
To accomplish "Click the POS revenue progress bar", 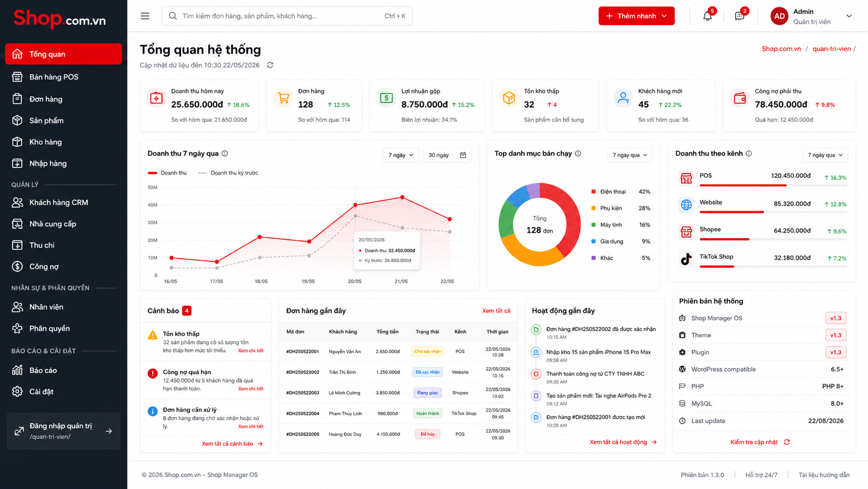I will [x=773, y=185].
